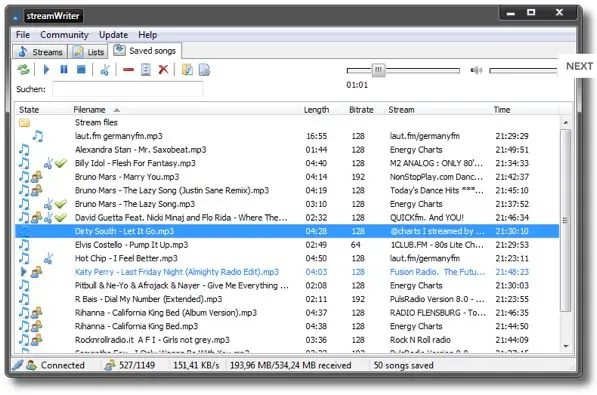Image resolution: width=597 pixels, height=395 pixels.
Task: Click the note icon on Rocknrollradio.it row
Action: (24, 340)
